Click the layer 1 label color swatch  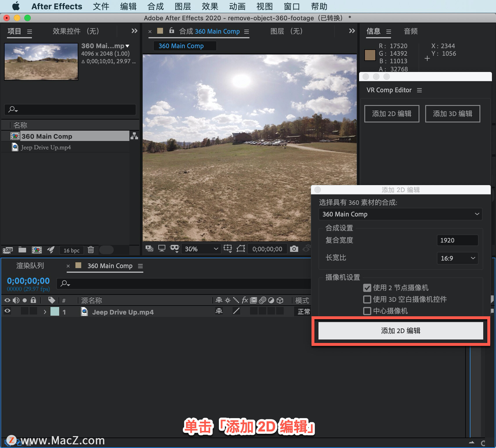(55, 311)
